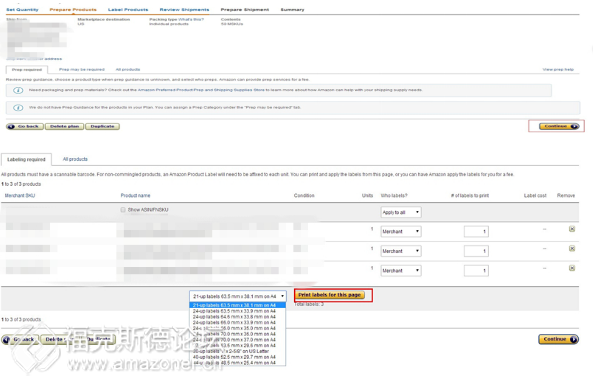Open the Labeling required tab
Viewport: 600px width, 382px height.
pos(26,159)
